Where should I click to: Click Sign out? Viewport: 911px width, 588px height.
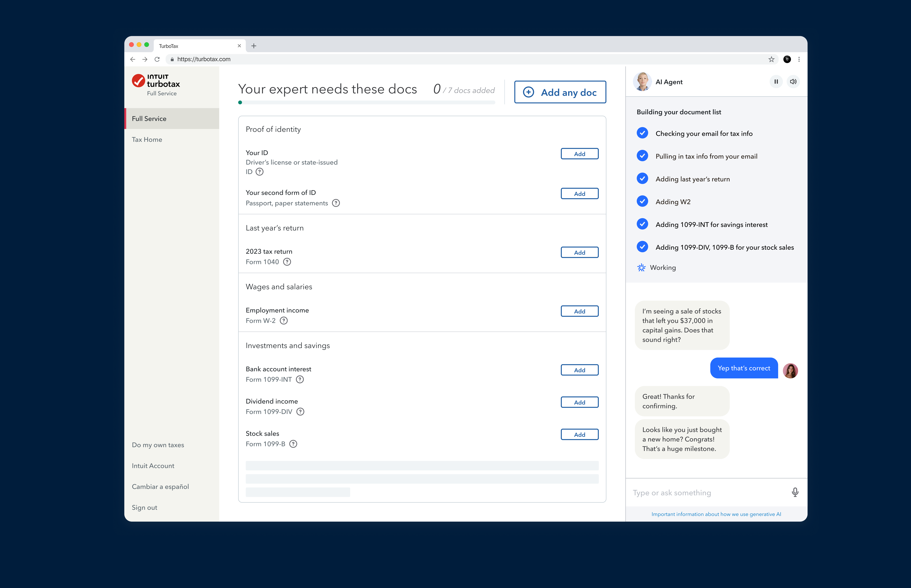click(x=144, y=508)
